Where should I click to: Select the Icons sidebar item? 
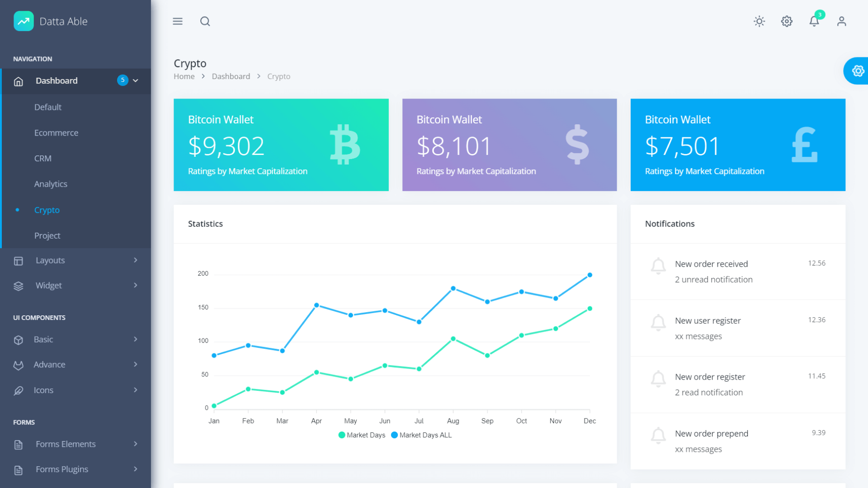click(x=43, y=390)
